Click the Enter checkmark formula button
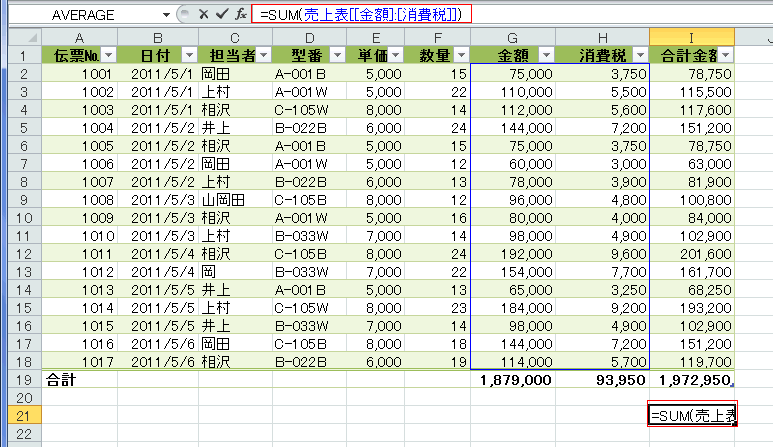The width and height of the screenshot is (773, 447). coord(221,14)
